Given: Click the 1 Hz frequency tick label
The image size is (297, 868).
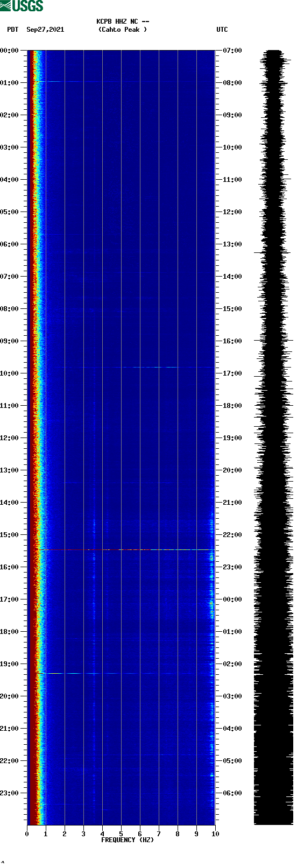Looking at the screenshot, I should [x=46, y=834].
